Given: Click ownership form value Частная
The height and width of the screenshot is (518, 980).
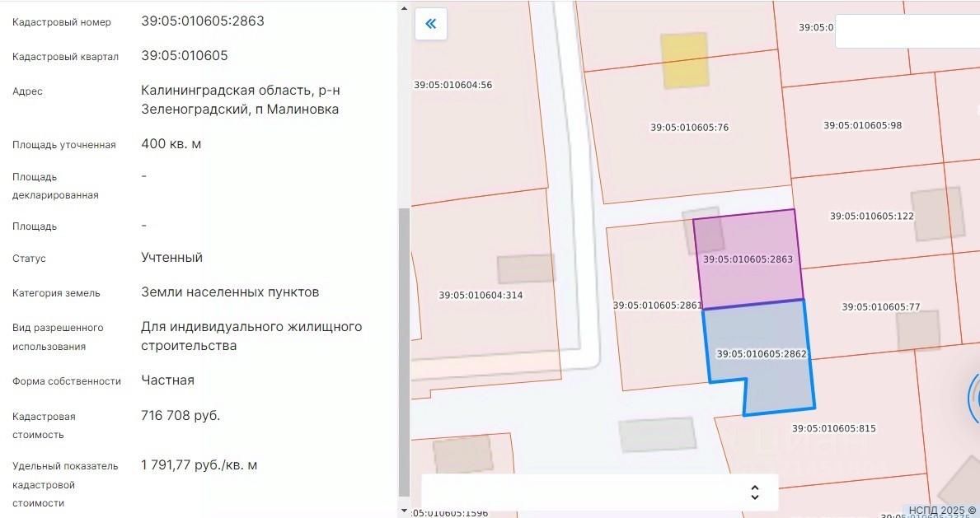Looking at the screenshot, I should pos(167,380).
